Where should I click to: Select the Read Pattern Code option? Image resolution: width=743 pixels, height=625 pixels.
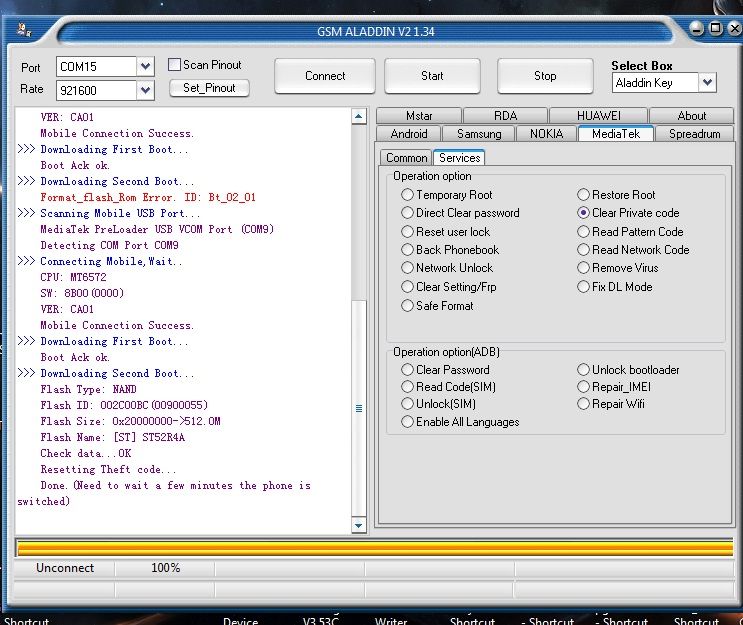tap(584, 232)
